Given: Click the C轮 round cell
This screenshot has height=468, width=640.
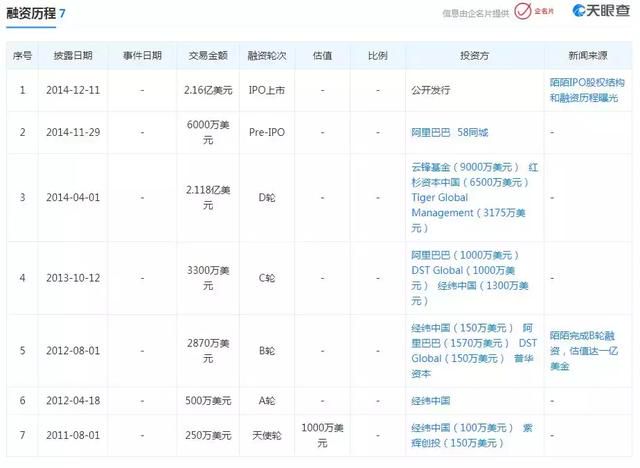Looking at the screenshot, I should tap(267, 278).
